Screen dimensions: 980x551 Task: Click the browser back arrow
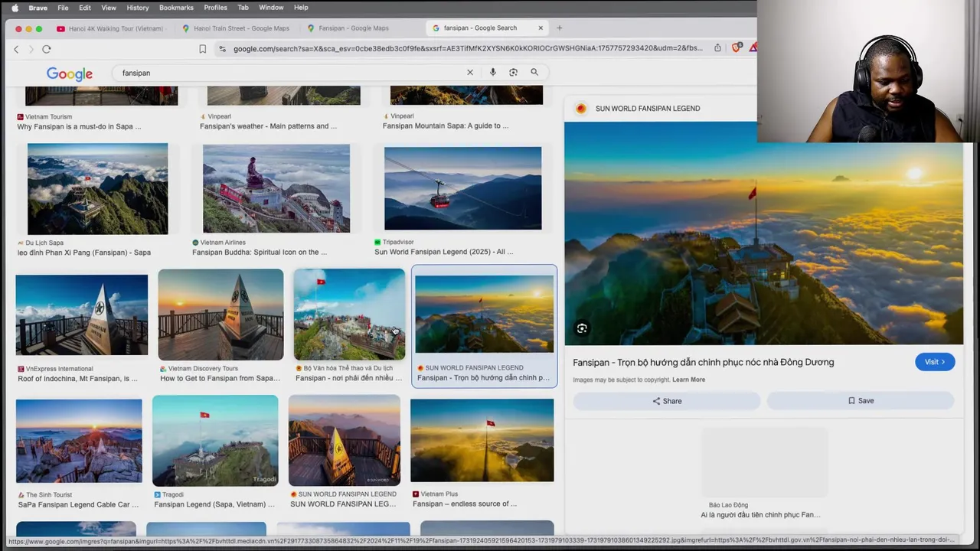coord(16,49)
